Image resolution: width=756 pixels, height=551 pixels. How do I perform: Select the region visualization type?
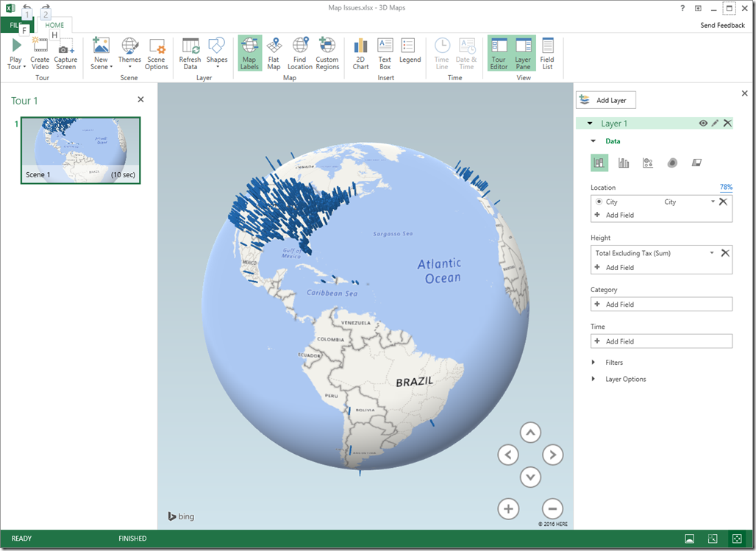click(x=696, y=163)
